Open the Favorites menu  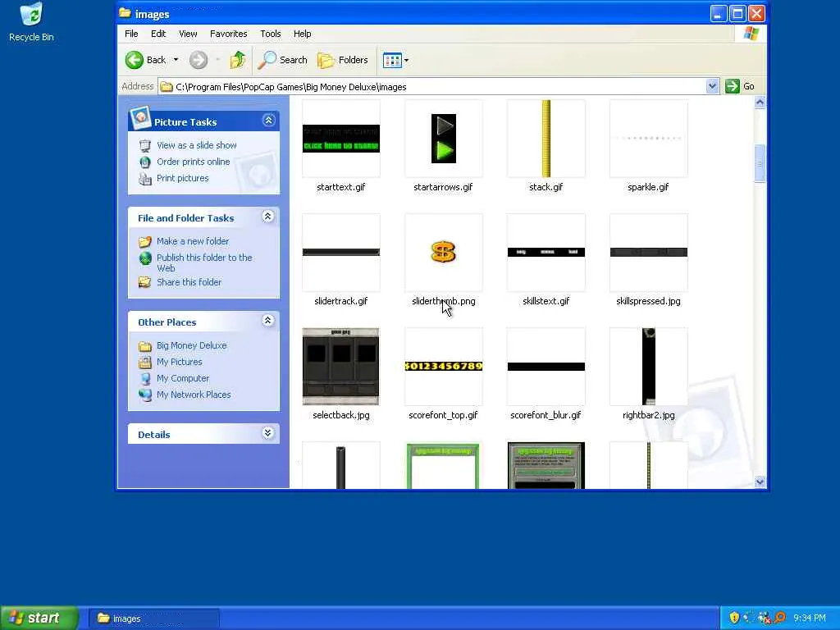click(229, 34)
